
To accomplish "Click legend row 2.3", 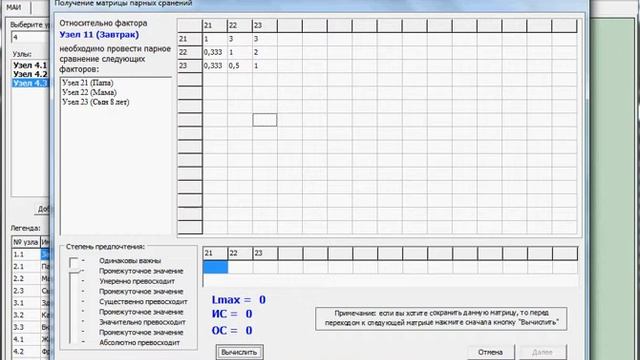I will (x=30, y=291).
